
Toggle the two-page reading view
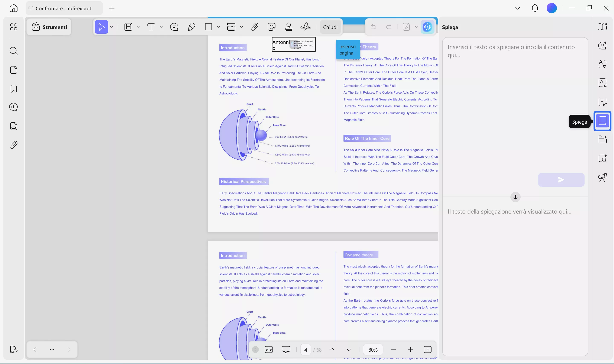coord(269,350)
